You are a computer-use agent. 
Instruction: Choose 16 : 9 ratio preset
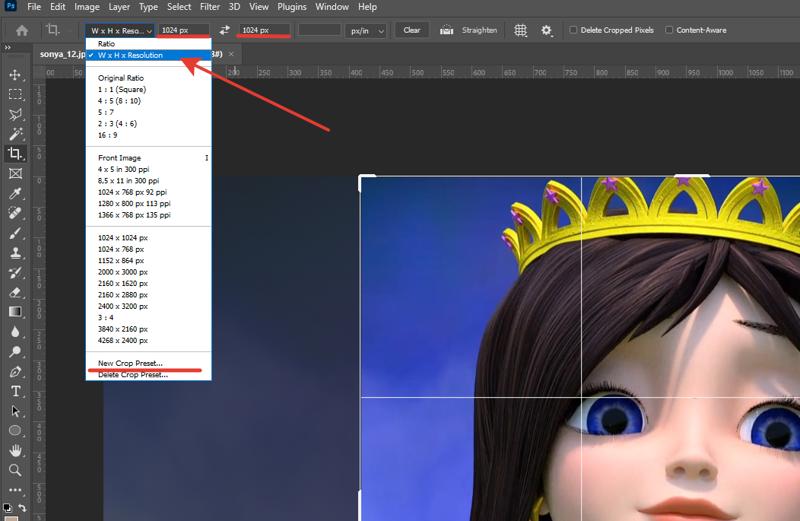(x=148, y=135)
